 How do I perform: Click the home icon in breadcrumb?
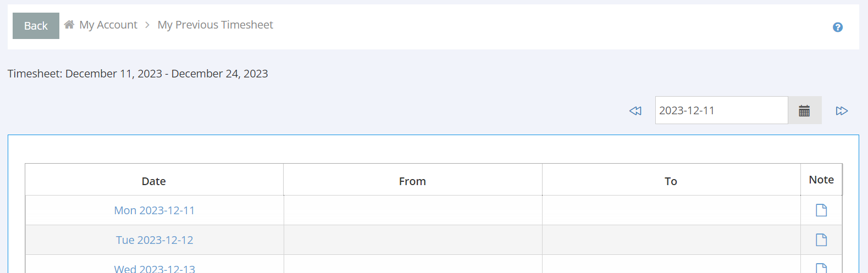pos(69,25)
